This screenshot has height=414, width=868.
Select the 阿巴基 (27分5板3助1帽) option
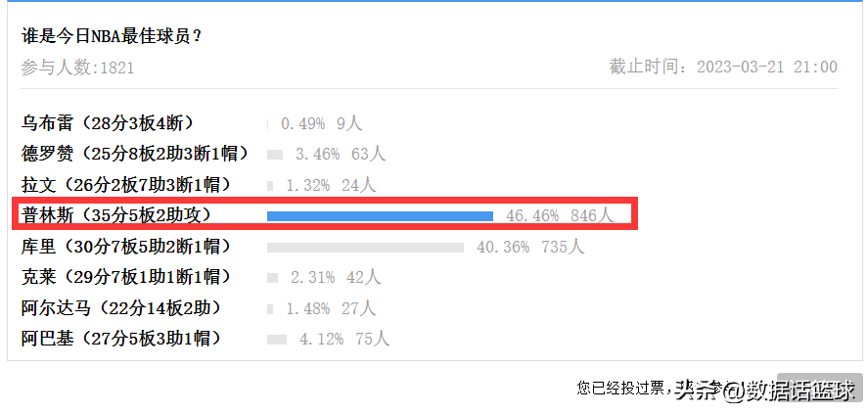(x=121, y=338)
